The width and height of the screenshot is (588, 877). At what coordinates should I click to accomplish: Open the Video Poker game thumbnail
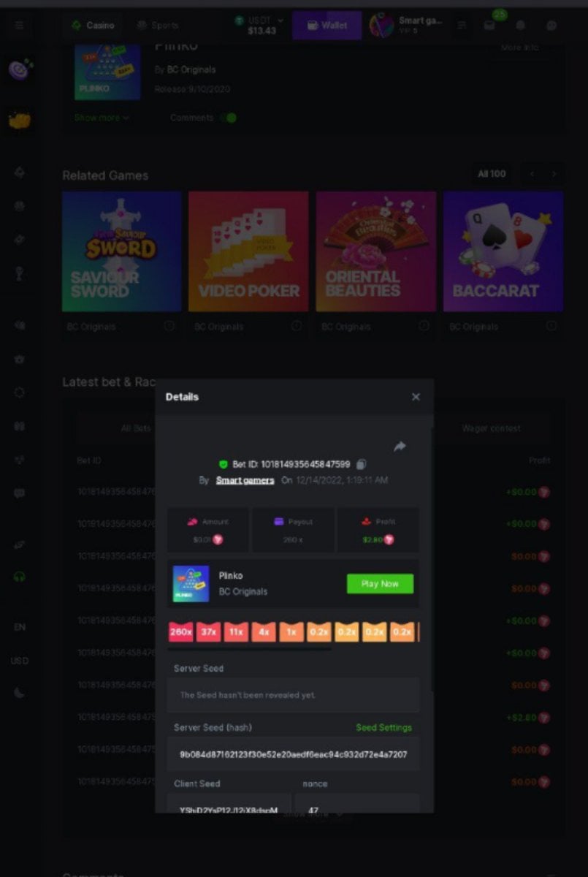coord(248,251)
